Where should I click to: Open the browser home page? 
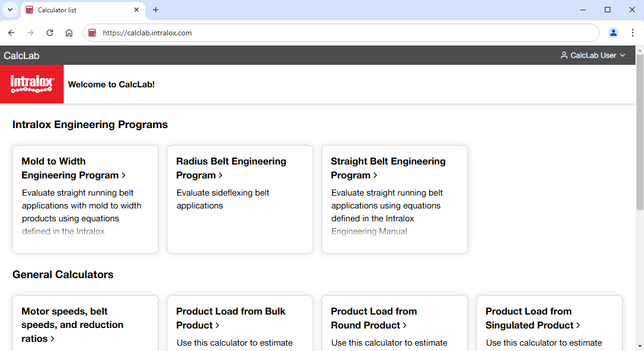69,33
